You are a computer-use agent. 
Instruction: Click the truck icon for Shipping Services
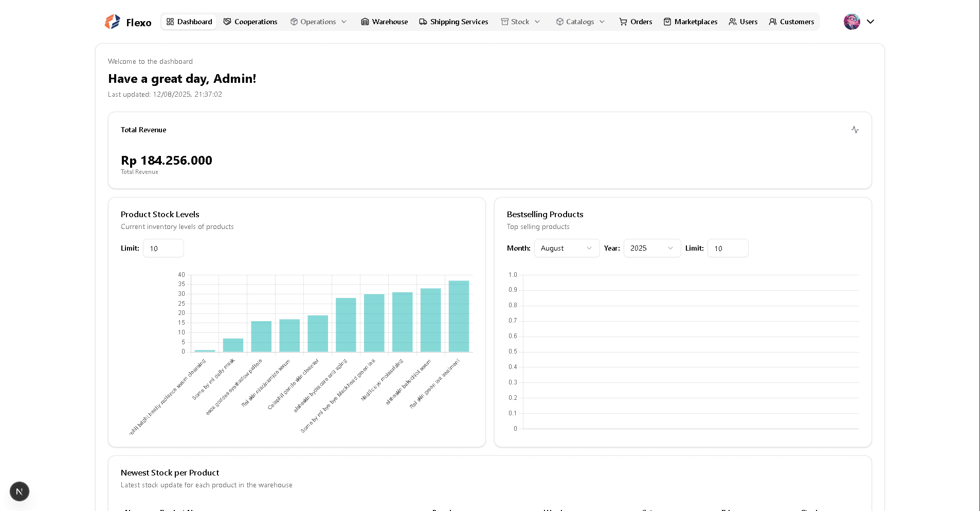coord(423,22)
